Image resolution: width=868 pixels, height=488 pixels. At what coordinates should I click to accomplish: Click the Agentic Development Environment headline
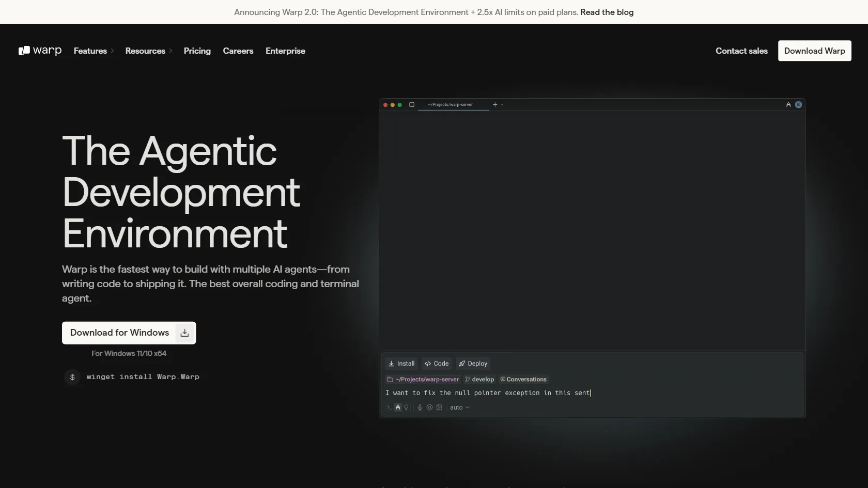(x=181, y=192)
